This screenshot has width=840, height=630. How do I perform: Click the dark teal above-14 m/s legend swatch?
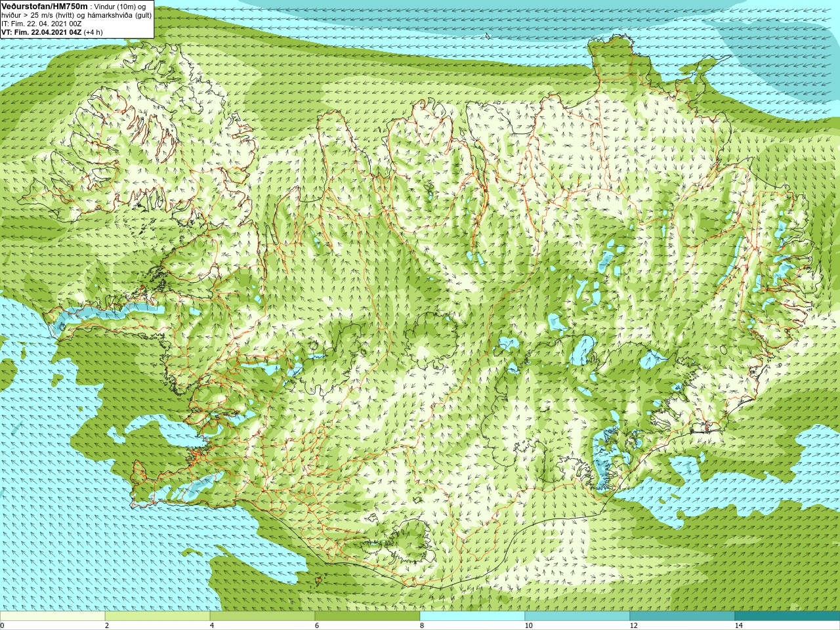click(787, 616)
